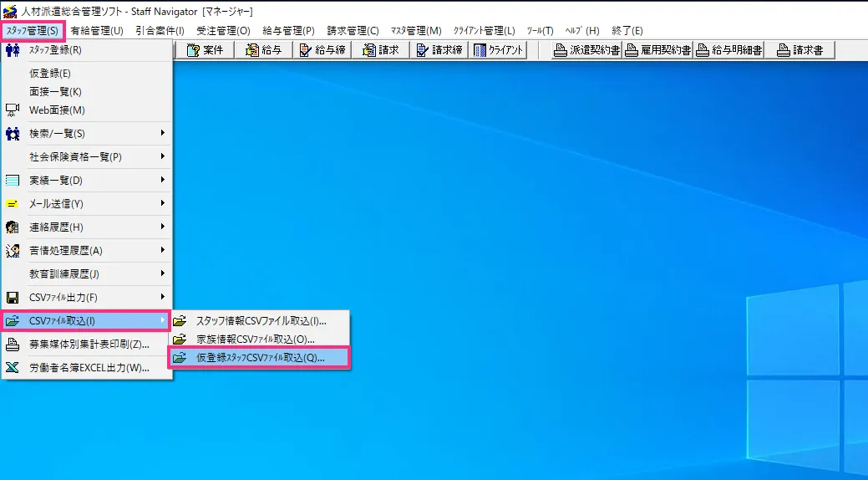Choose 募集媒体別集計表印刷(Z)... from the menu
Screen dimensions: 868x480
(88, 345)
